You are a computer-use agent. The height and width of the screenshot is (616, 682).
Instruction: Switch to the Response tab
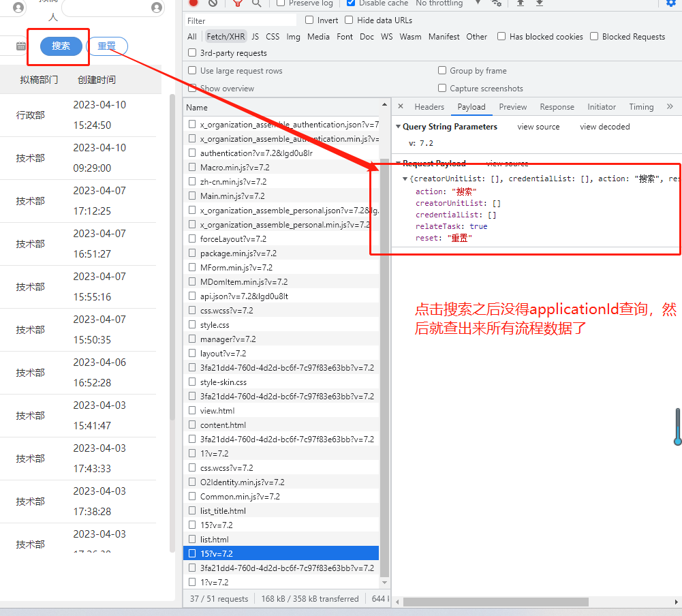(x=557, y=107)
